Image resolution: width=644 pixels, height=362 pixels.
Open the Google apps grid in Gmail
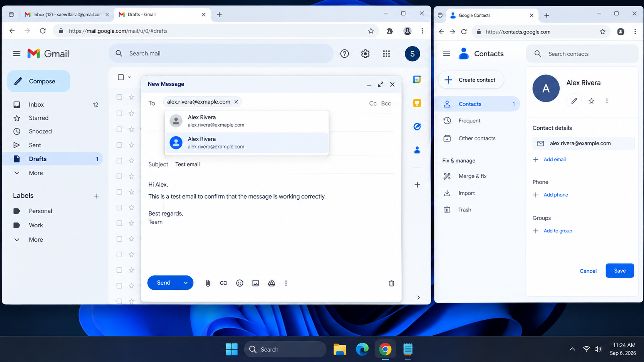[x=386, y=53]
